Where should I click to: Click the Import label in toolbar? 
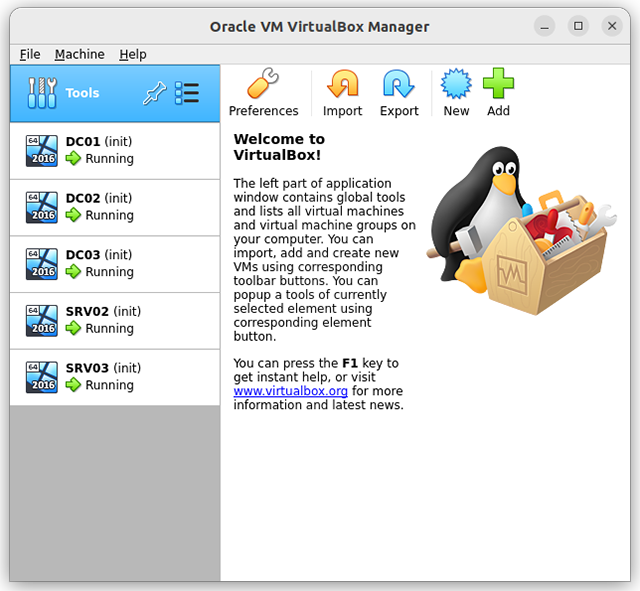pyautogui.click(x=342, y=111)
